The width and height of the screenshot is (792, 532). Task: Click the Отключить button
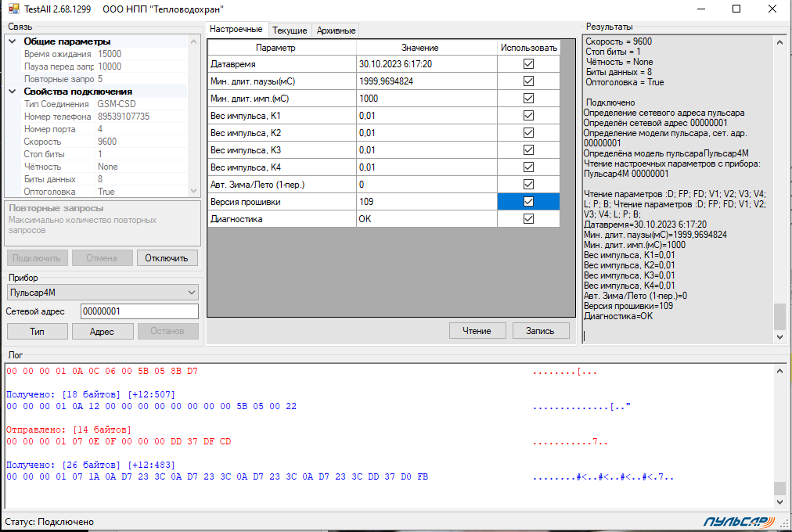[x=167, y=258]
